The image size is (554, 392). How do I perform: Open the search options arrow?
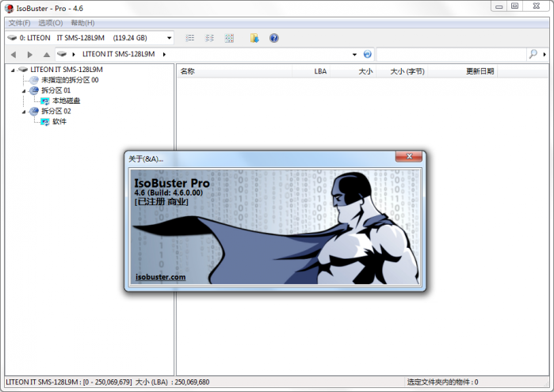click(x=544, y=55)
